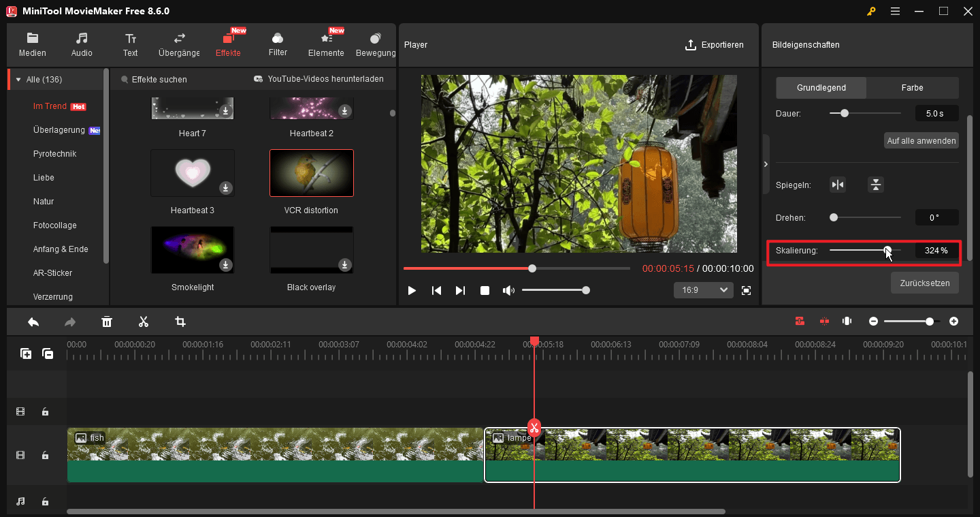Image resolution: width=980 pixels, height=517 pixels.
Task: Click Exportieren to export the video
Action: [x=715, y=44]
